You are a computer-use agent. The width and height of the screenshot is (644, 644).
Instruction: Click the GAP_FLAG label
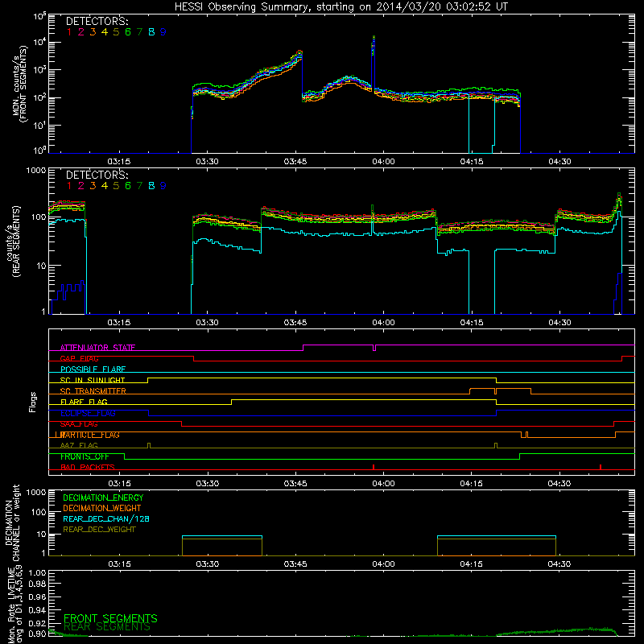point(79,358)
